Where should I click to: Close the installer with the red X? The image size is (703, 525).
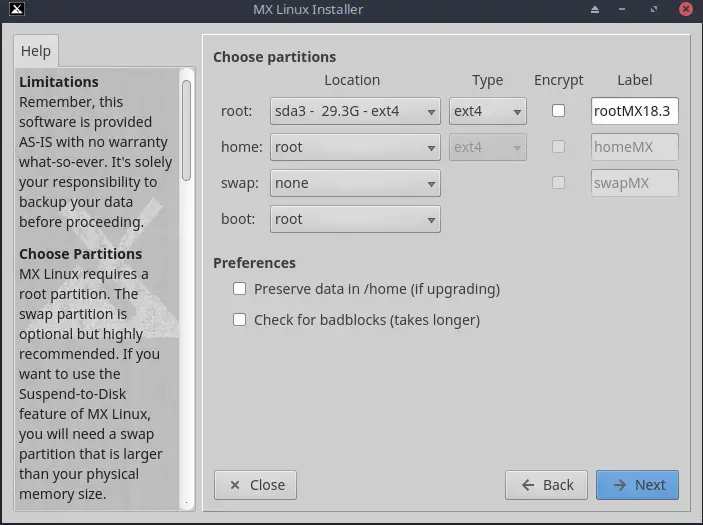point(686,9)
